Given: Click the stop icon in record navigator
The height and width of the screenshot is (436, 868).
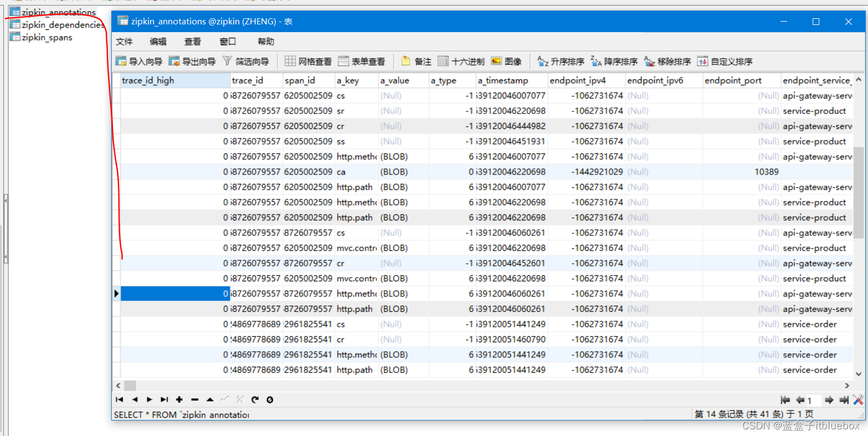Looking at the screenshot, I should [270, 399].
